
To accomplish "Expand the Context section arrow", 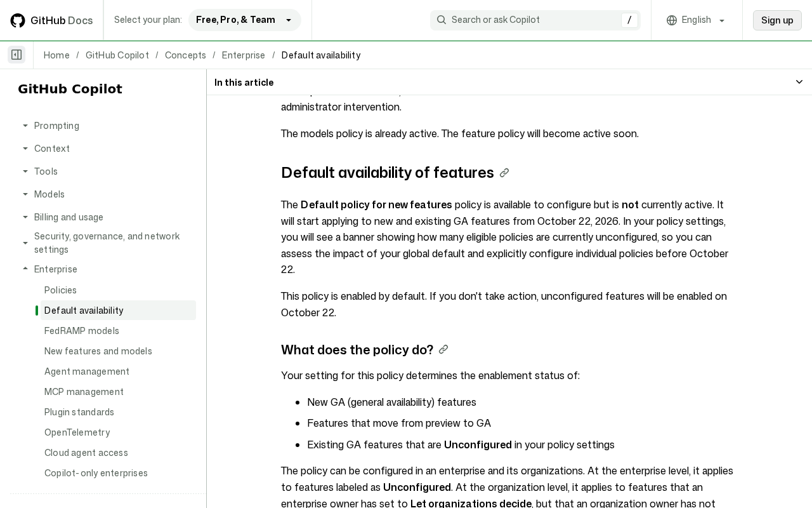I will coord(25,149).
